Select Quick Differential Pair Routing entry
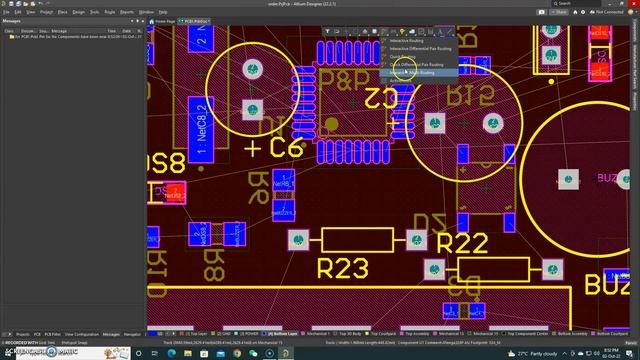 pos(419,64)
